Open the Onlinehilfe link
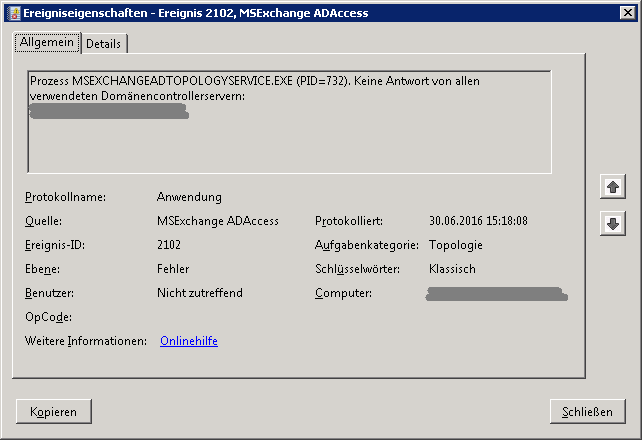The width and height of the screenshot is (642, 440). (189, 341)
